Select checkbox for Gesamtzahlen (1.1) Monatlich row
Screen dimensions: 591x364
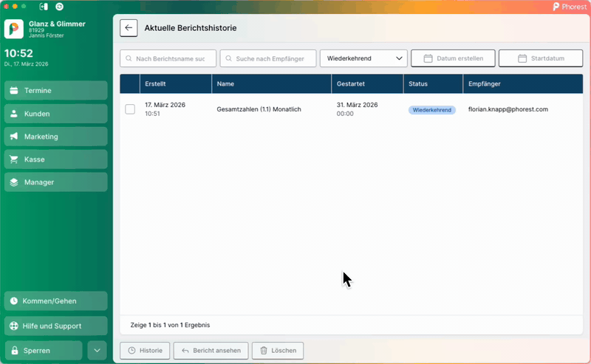coord(130,109)
